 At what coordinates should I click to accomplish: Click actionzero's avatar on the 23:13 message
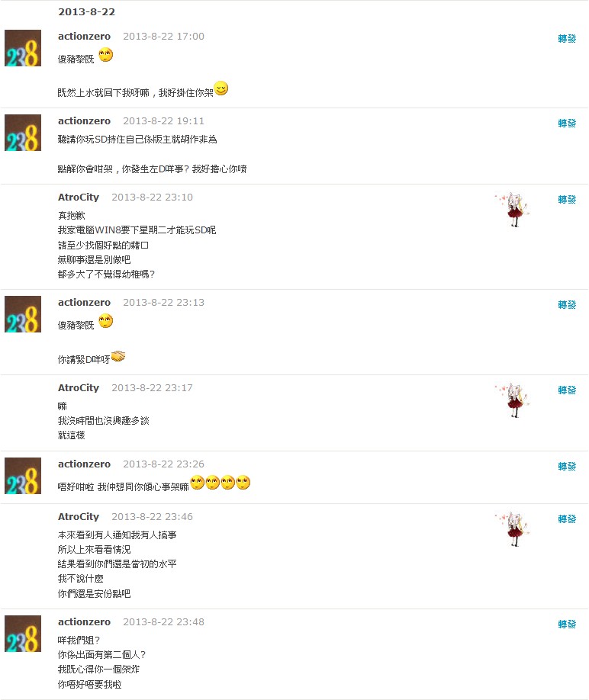tap(23, 314)
